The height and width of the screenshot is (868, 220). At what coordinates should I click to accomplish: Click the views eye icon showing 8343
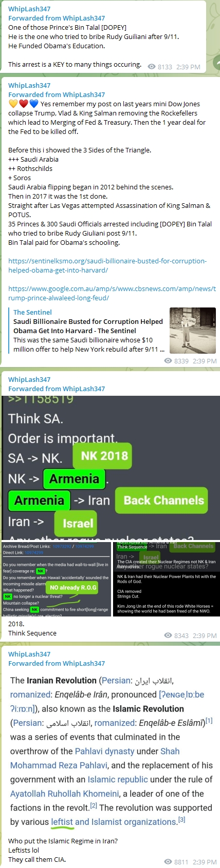(x=168, y=635)
